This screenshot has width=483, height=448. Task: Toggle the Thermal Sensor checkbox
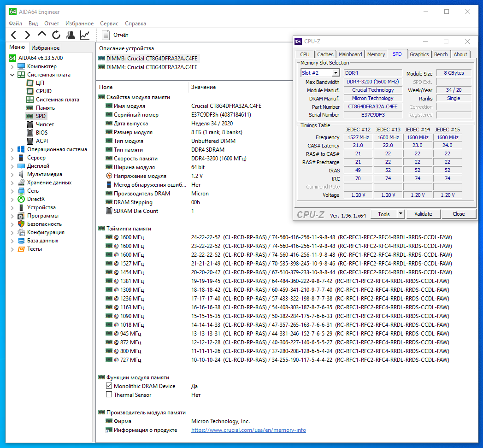click(109, 395)
